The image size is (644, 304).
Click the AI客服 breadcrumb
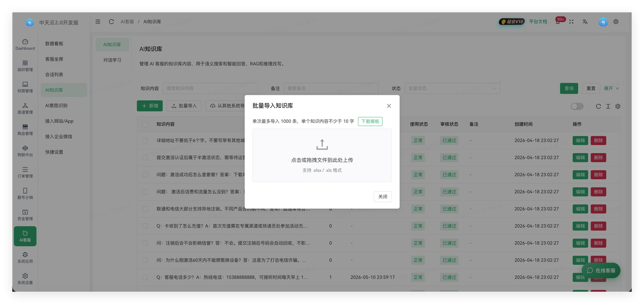pos(127,22)
